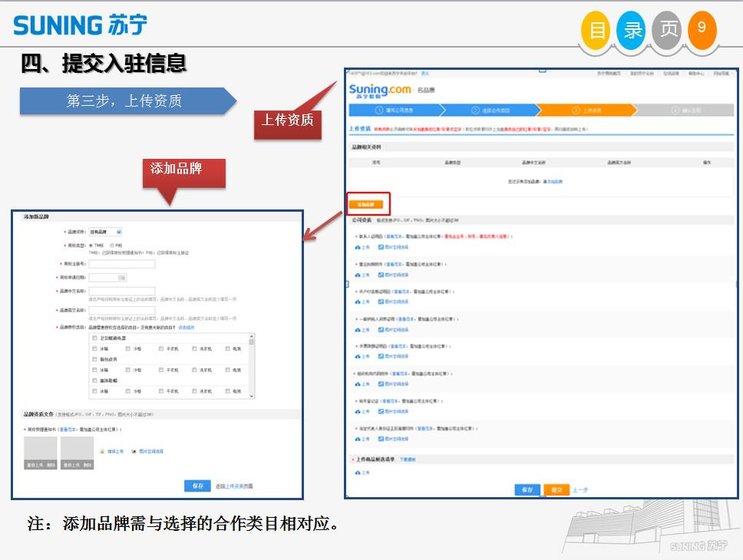Click the orange 提交 button
The width and height of the screenshot is (743, 560).
click(556, 490)
